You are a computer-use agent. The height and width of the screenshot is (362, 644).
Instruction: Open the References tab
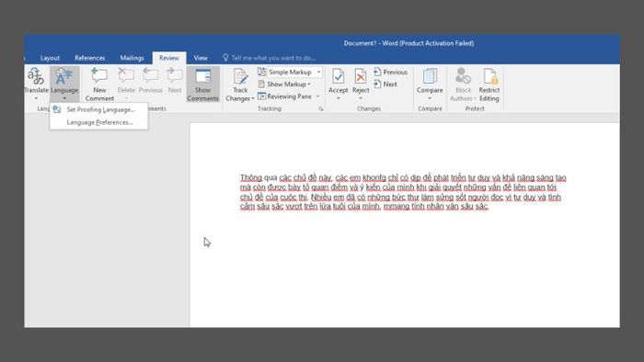point(89,58)
